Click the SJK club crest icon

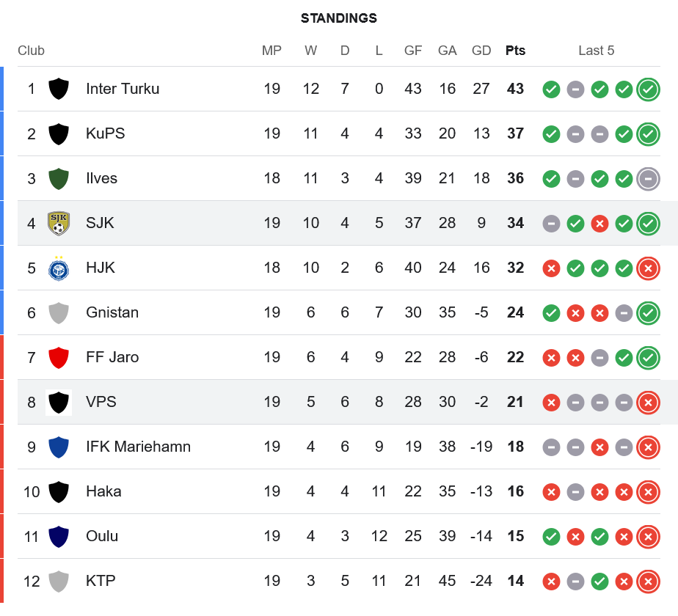coord(59,223)
